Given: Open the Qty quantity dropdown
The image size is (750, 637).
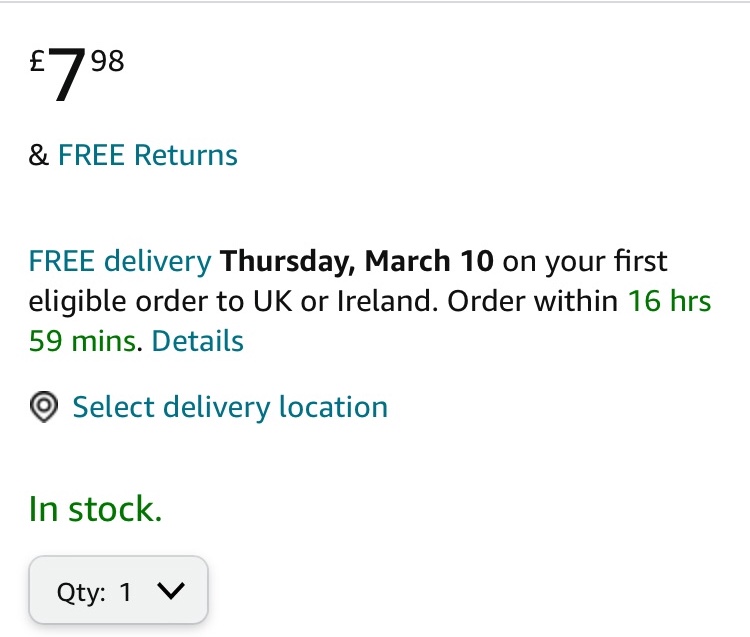Looking at the screenshot, I should click(118, 591).
